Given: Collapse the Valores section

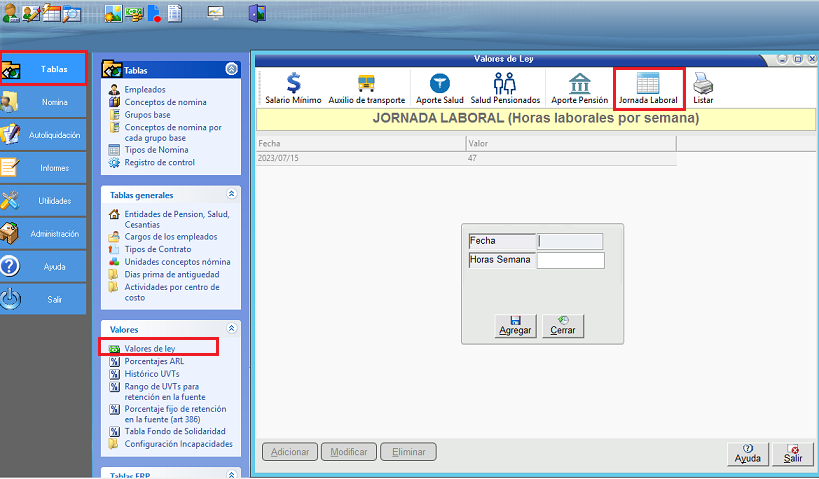Looking at the screenshot, I should point(232,328).
